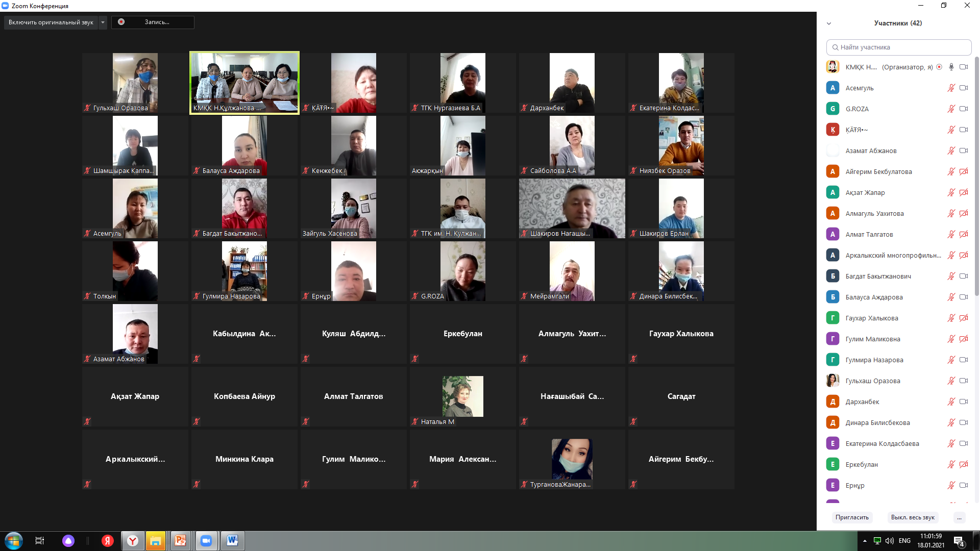Click the Zoom icon in the taskbar
The image size is (980, 551).
(206, 541)
